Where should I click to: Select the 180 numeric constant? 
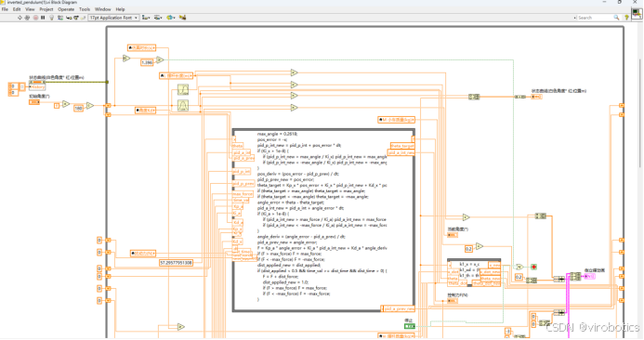tap(78, 108)
